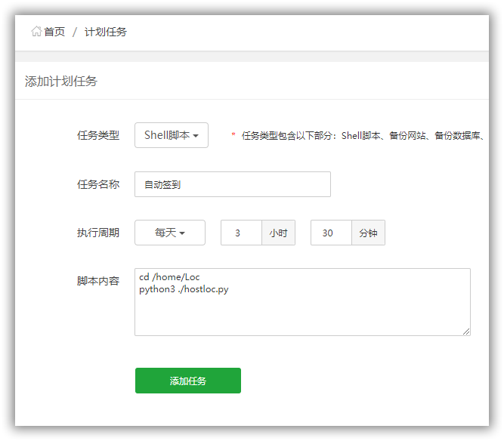Click the 添加计划任务 section heading

60,82
